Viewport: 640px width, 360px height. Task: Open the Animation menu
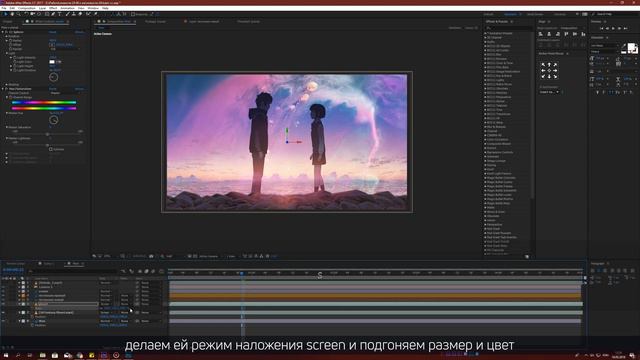(x=67, y=8)
